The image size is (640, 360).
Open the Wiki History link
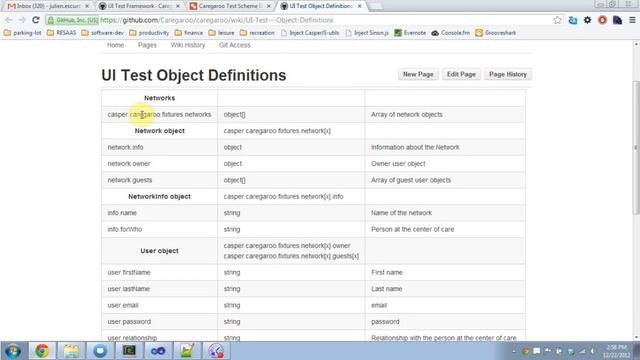pyautogui.click(x=188, y=45)
